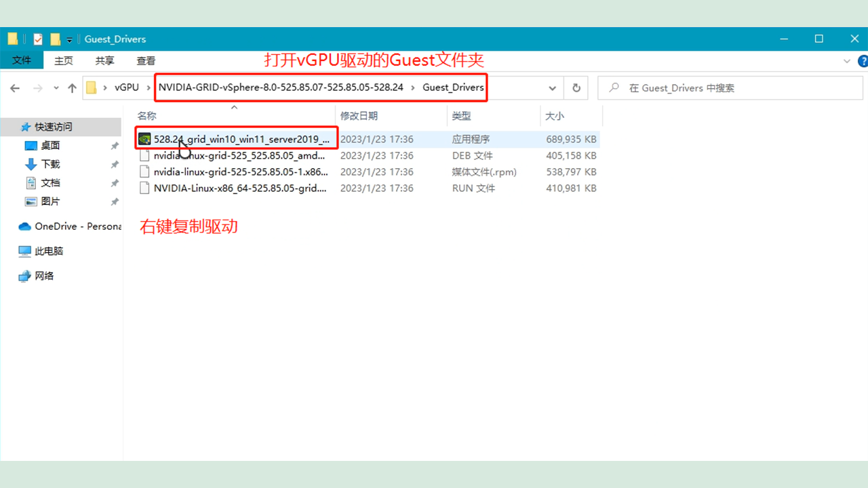Open 下载 in quick access
This screenshot has width=868, height=488.
coord(50,164)
